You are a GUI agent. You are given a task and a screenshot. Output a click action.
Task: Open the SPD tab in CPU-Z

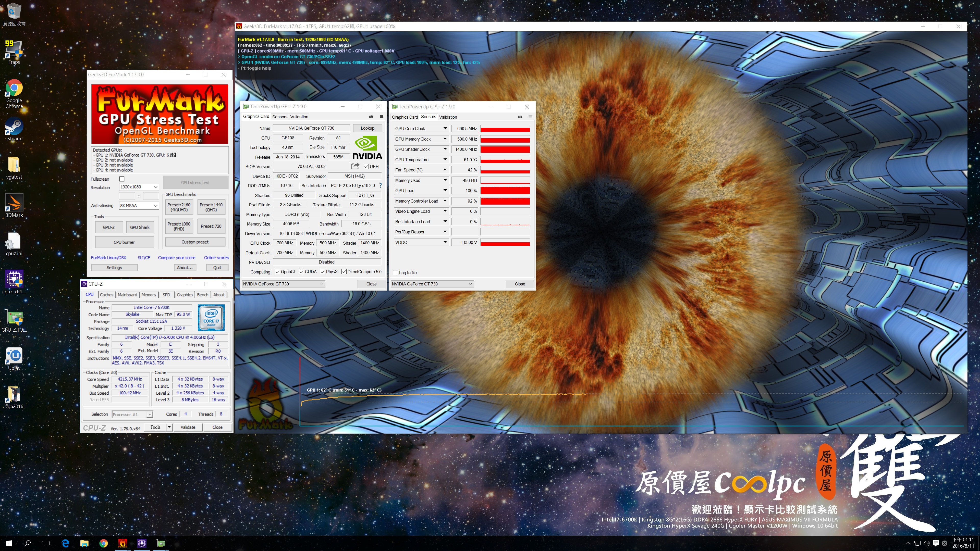166,295
